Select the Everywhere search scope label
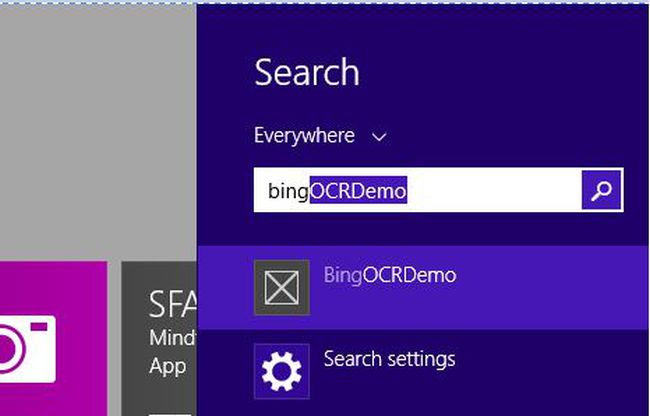Screen dimensions: 650x416 304,135
